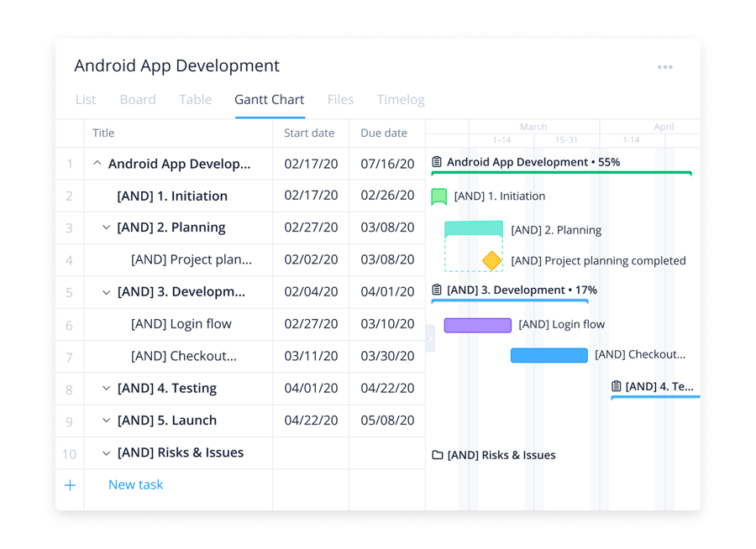
Task: Open the folder icon next to Risks & Issues
Action: 438,454
